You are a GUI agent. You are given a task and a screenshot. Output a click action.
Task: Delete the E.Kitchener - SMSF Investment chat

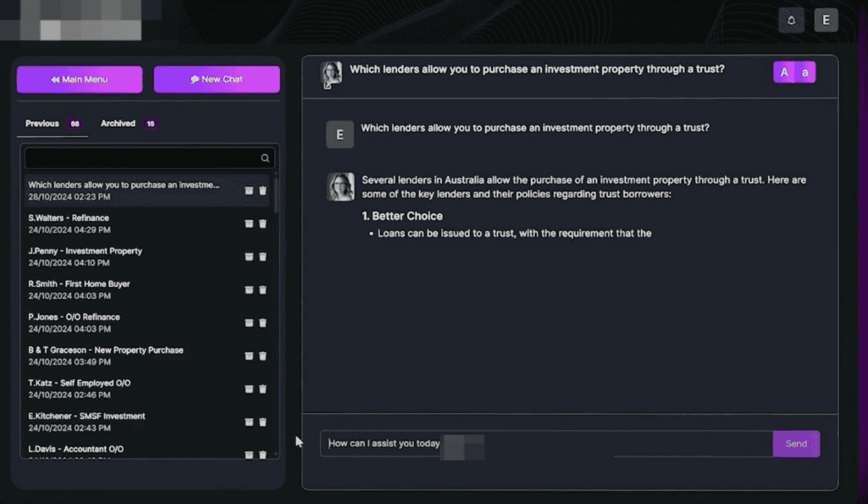coord(263,422)
